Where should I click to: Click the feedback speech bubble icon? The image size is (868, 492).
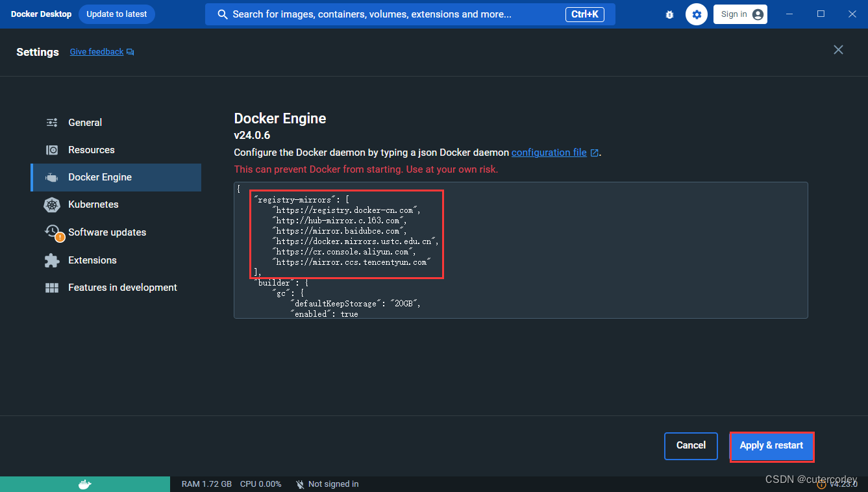(130, 52)
